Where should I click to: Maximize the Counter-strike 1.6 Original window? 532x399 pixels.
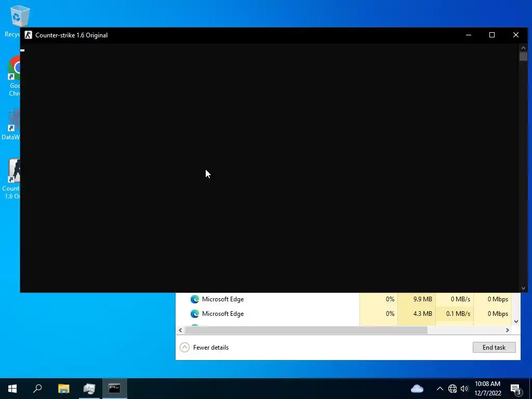point(492,35)
